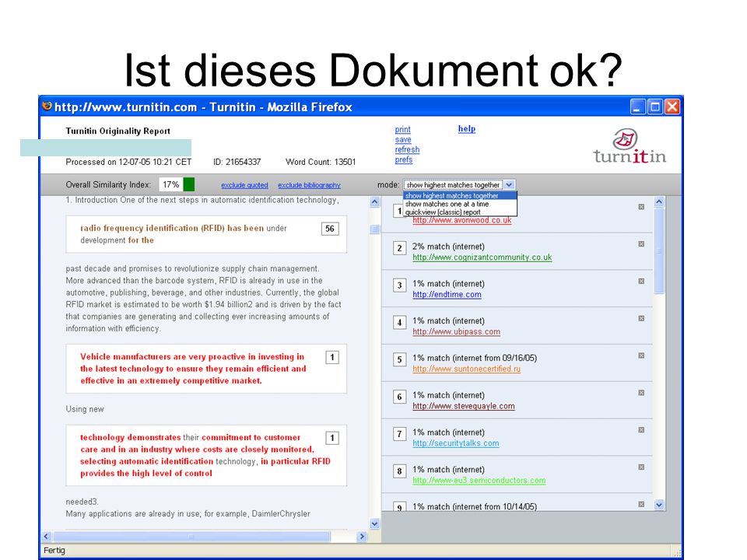Viewport: 747px width, 560px height.
Task: Exclude the securitytalks.com source with its X icon
Action: [x=641, y=429]
